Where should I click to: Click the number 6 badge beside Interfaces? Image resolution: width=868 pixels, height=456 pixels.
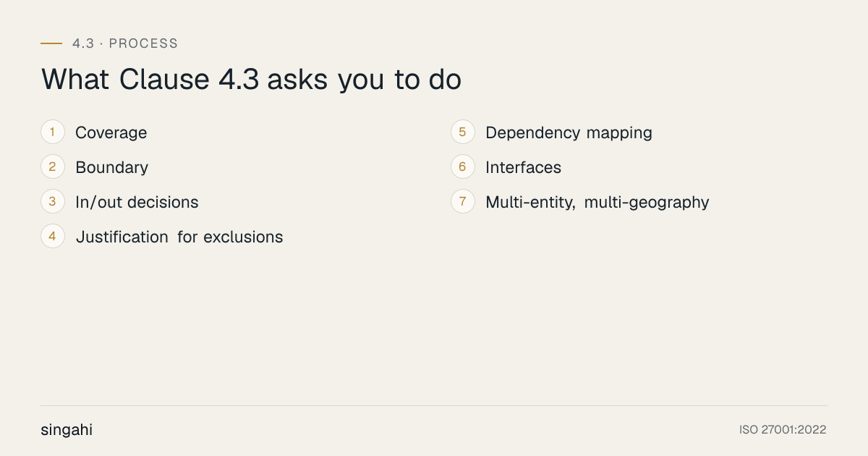click(x=463, y=167)
